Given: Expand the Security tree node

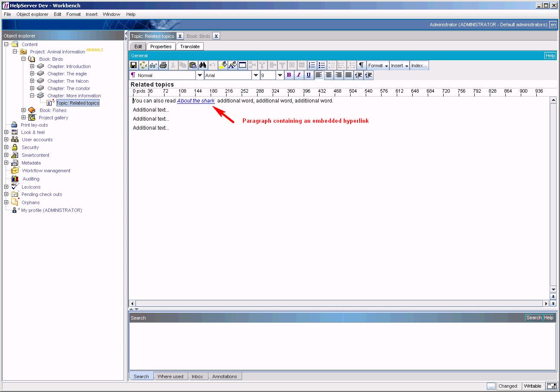Looking at the screenshot, I should pos(6,147).
